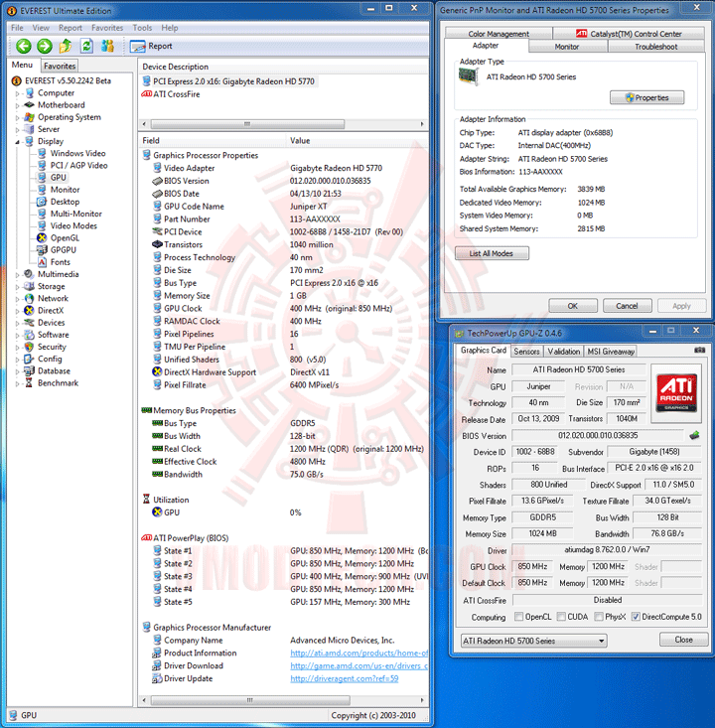This screenshot has width=715, height=728.
Task: Select Windows Video under Display
Action: (77, 153)
